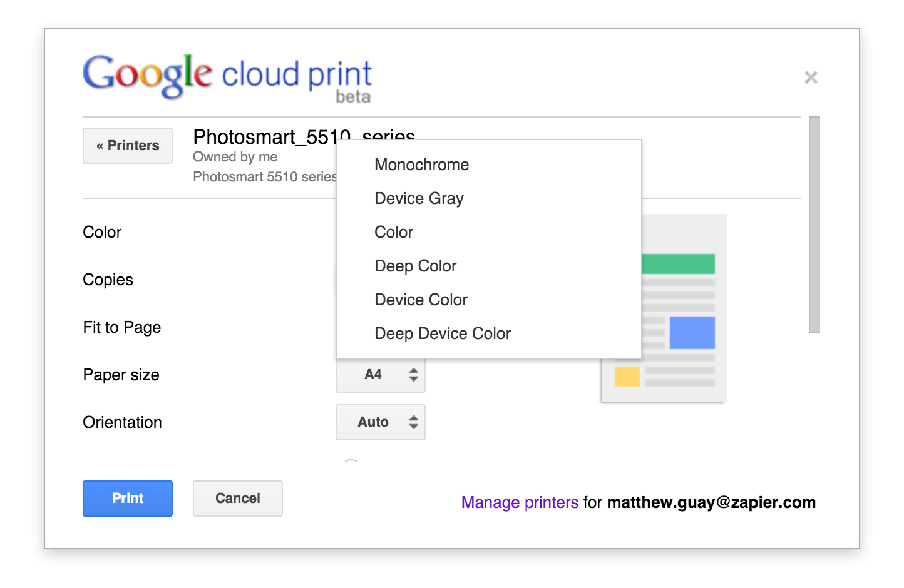Click the blue Print button
Viewport: 904px width, 588px height.
point(128,499)
